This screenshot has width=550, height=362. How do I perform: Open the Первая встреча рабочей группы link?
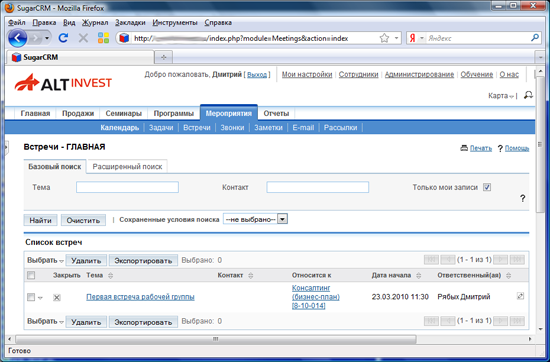click(x=140, y=297)
